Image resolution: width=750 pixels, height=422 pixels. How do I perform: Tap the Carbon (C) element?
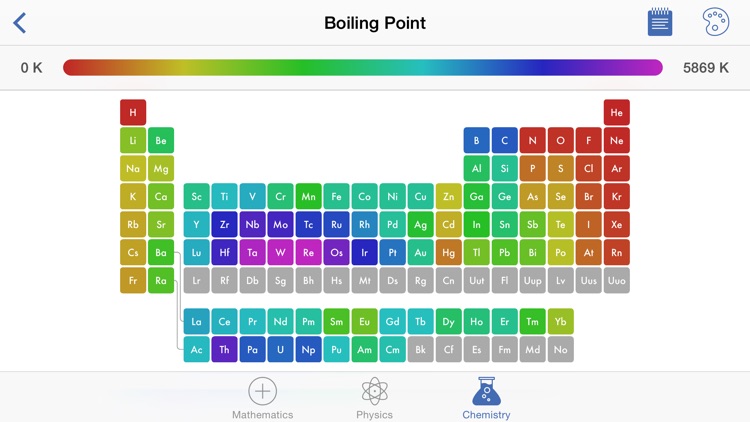pyautogui.click(x=505, y=141)
